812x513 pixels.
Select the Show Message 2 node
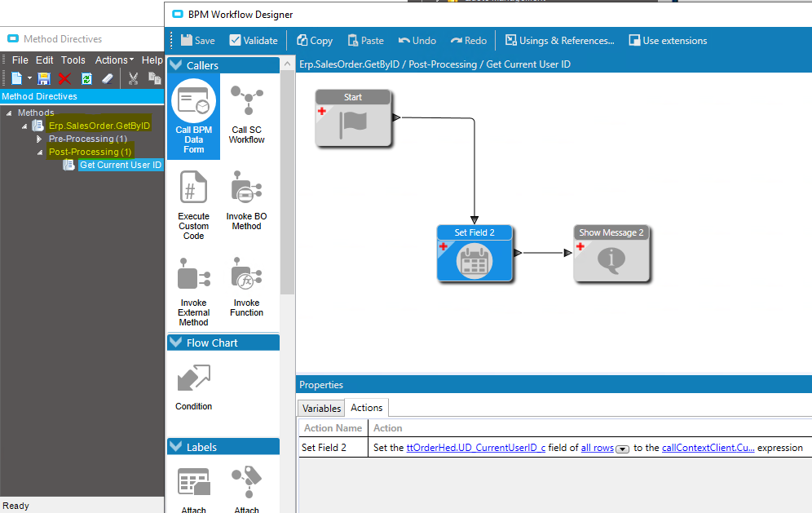pyautogui.click(x=611, y=254)
